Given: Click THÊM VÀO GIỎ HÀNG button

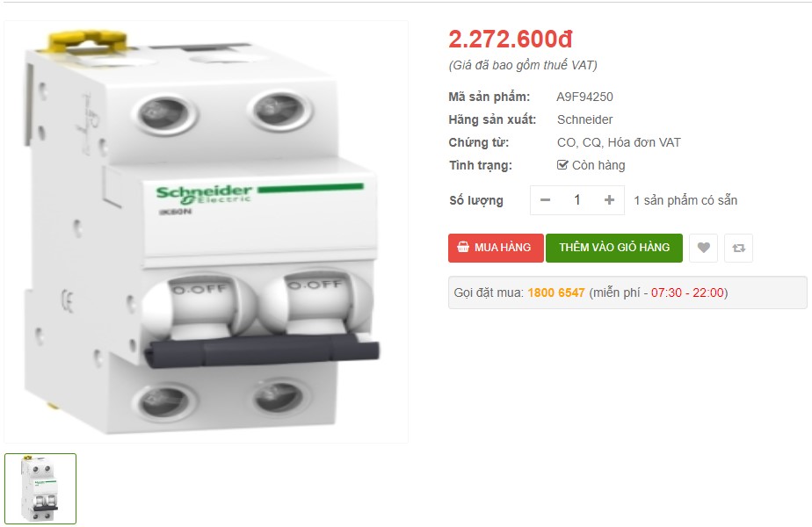Looking at the screenshot, I should (x=614, y=248).
